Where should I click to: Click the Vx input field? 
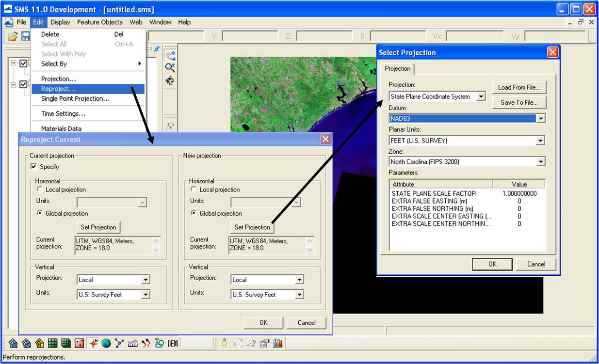pyautogui.click(x=475, y=36)
